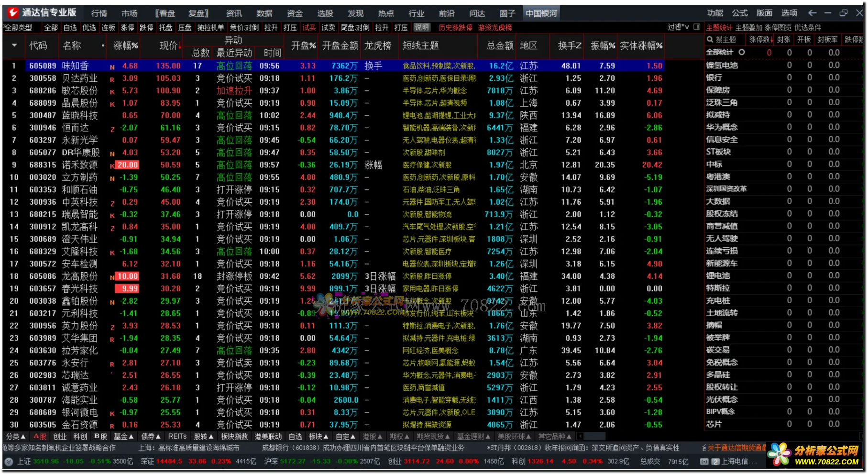868x474 pixels.
Task: Select the 板块指数 bottom tab
Action: click(x=234, y=436)
